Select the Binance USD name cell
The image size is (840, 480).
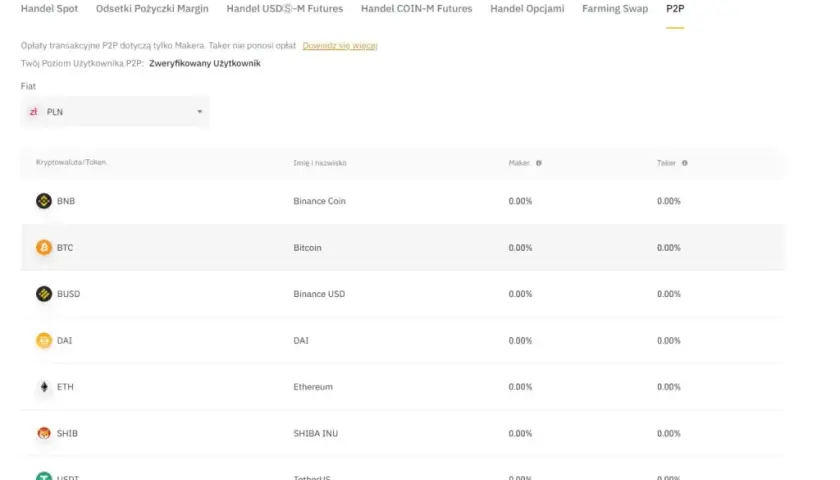319,294
